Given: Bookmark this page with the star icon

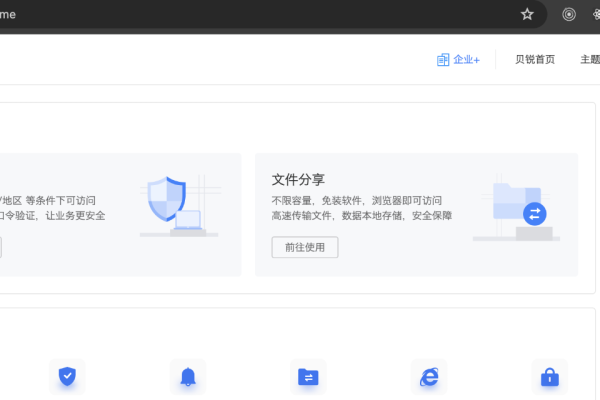Looking at the screenshot, I should pyautogui.click(x=527, y=15).
